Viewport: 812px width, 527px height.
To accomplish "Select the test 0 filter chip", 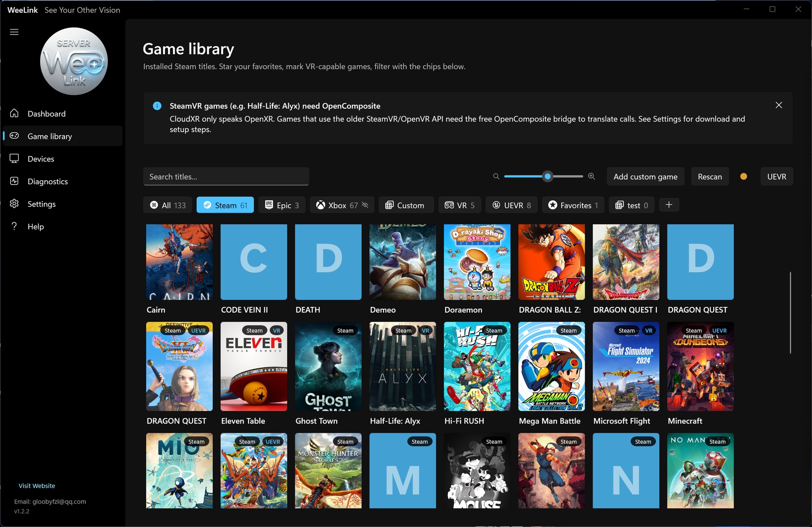I will pyautogui.click(x=632, y=205).
